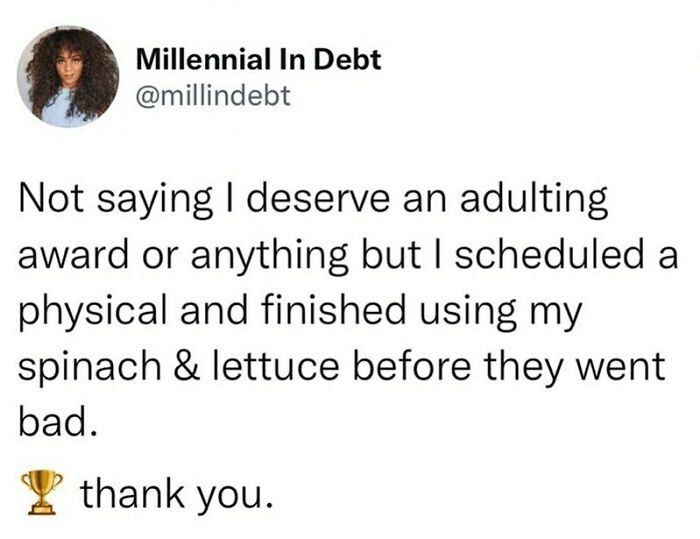Click the word 'Not' starting the tweet
Image resolution: width=700 pixels, height=539 pixels.
tap(51, 198)
